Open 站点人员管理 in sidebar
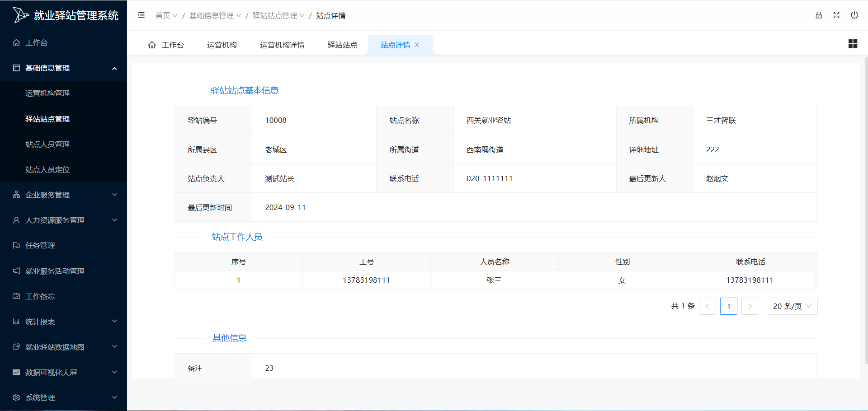 [x=63, y=144]
